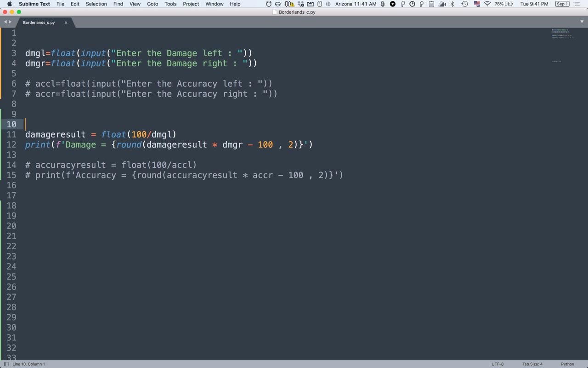588x368 pixels.
Task: Click line number 3 in the gutter
Action: click(14, 53)
